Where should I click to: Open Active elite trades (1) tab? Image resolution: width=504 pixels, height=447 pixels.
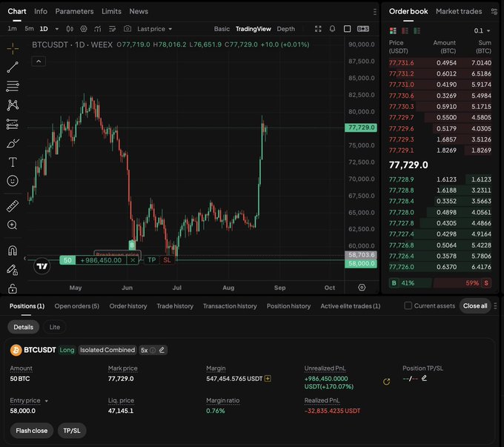coord(351,306)
